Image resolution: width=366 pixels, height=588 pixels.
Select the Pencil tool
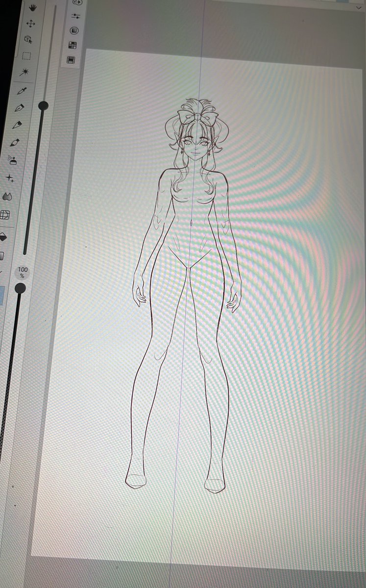pos(17,125)
